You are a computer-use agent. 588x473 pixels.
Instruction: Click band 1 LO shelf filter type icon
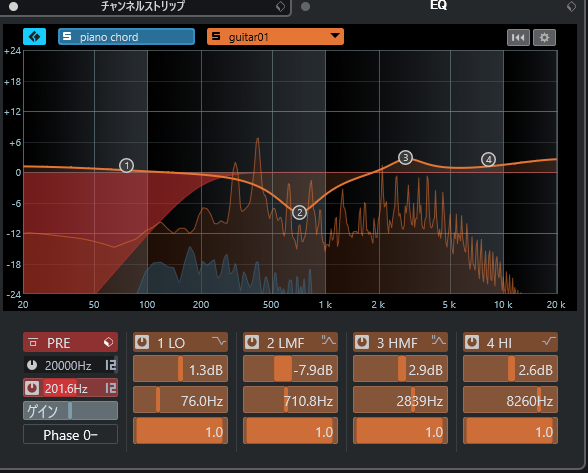click(219, 341)
